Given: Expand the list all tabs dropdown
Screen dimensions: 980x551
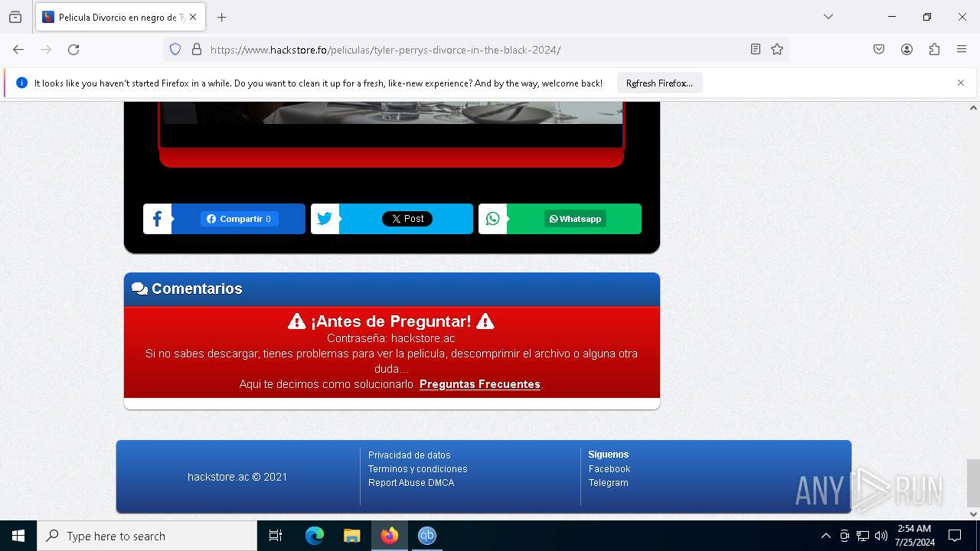Looking at the screenshot, I should (x=828, y=17).
